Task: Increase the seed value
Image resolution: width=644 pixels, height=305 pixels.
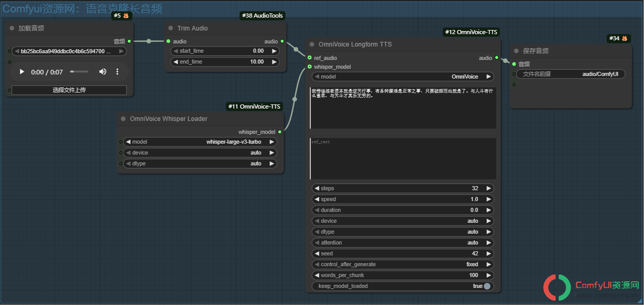Action: (488, 253)
